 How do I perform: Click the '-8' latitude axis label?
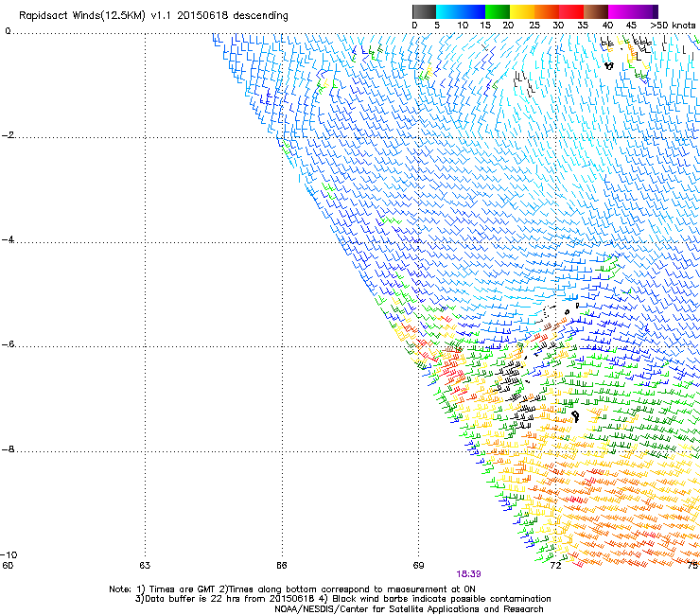point(8,449)
